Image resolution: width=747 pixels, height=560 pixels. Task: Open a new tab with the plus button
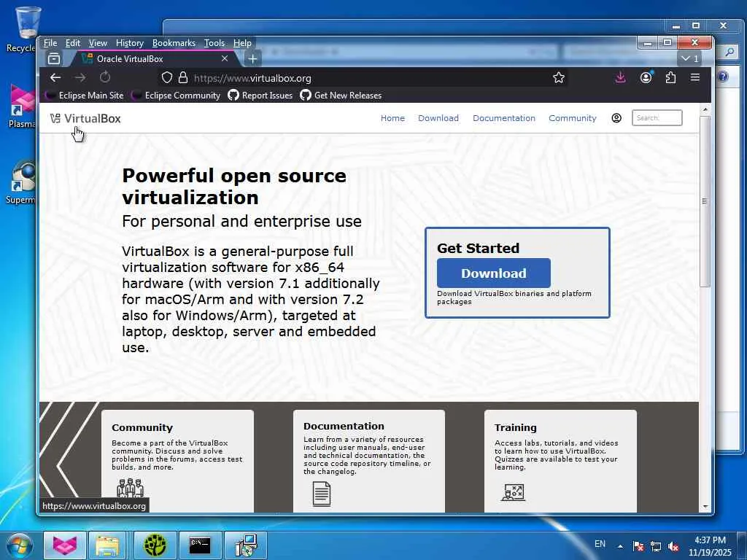tap(253, 58)
